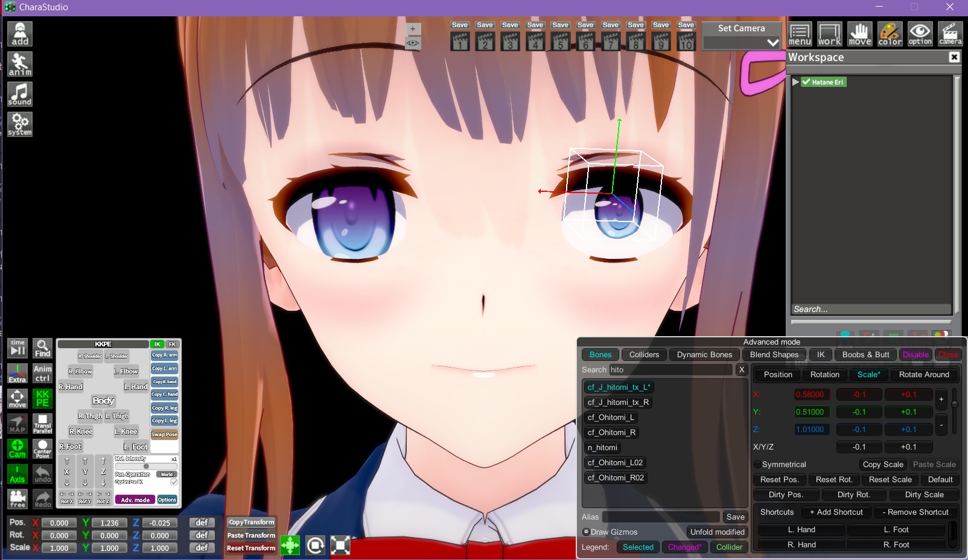Click the Transl Parallel icon
The image size is (968, 560).
[x=42, y=424]
